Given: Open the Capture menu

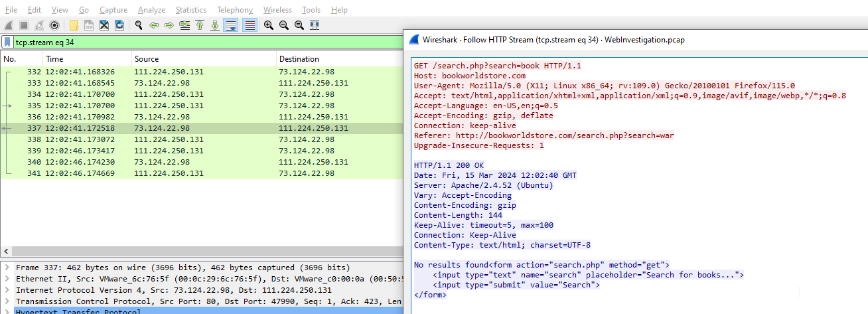Looking at the screenshot, I should [113, 10].
